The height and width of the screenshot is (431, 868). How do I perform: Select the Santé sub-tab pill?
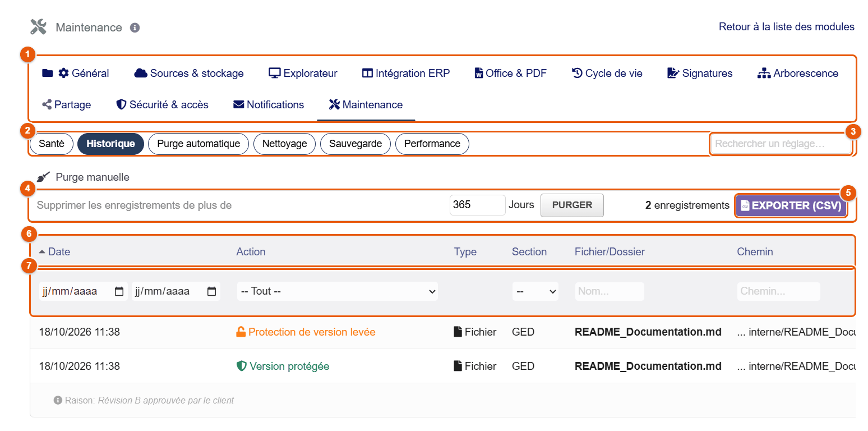click(x=52, y=144)
